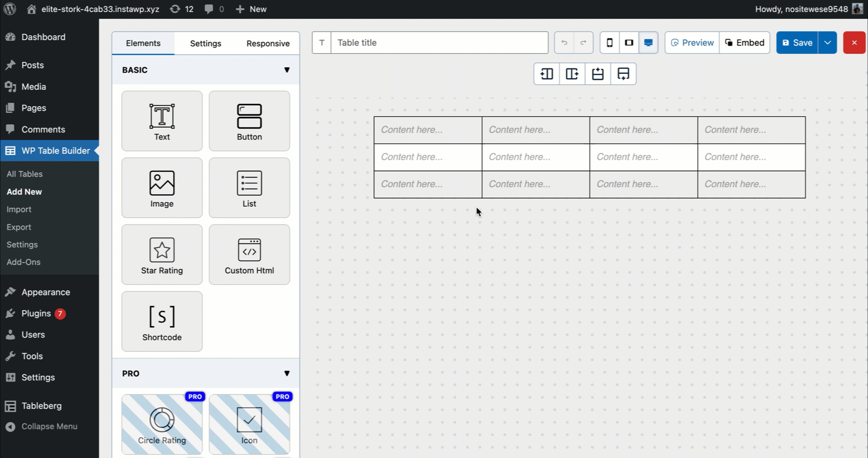This screenshot has height=458, width=868.
Task: Select the Star Rating element
Action: coord(162,255)
